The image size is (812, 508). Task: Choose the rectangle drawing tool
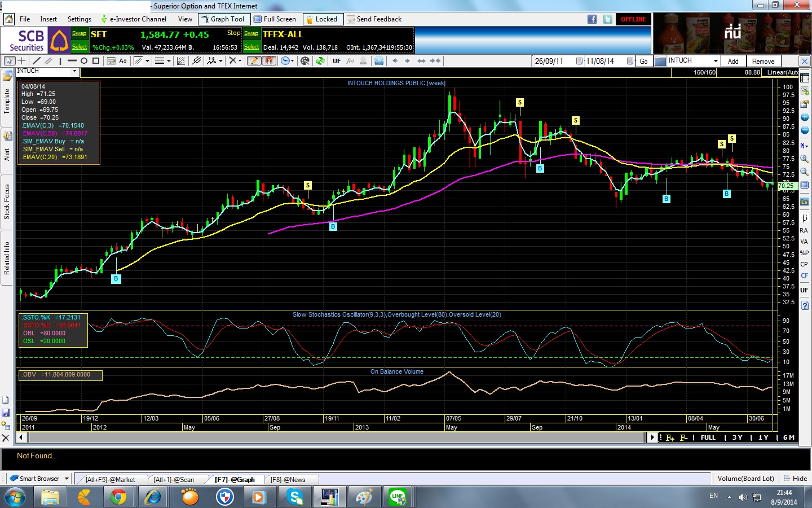coord(96,61)
